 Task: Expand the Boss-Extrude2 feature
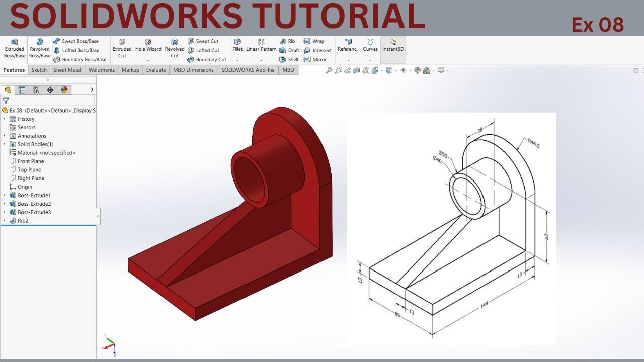5,204
